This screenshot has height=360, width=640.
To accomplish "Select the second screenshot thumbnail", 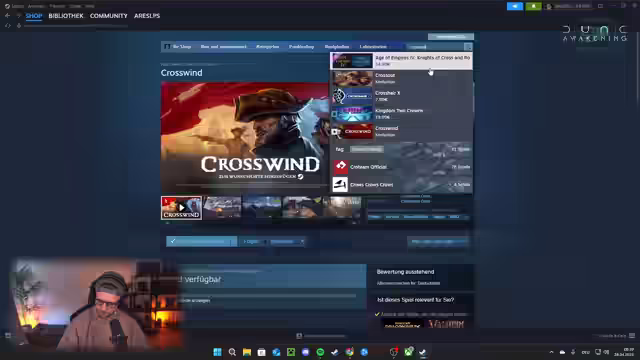I will [222, 208].
